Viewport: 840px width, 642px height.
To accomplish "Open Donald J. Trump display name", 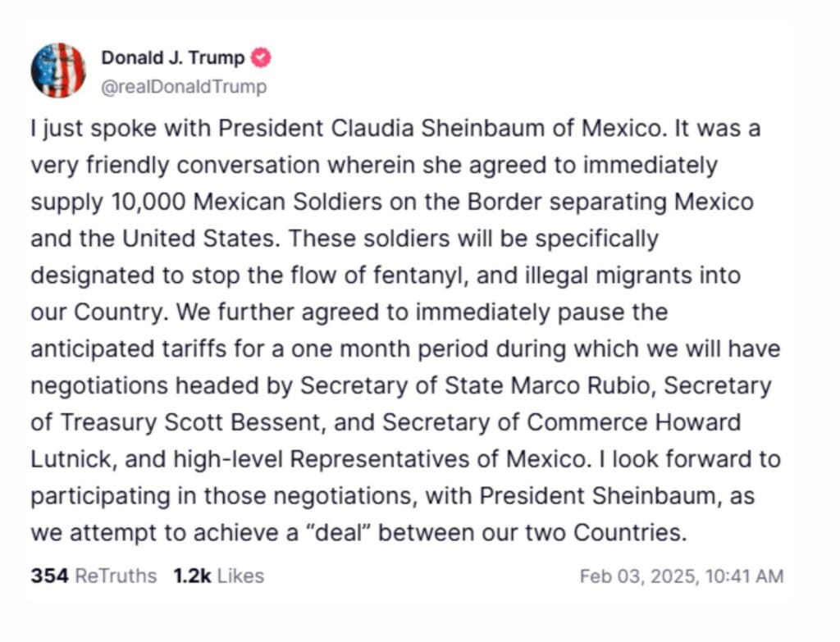I will pos(172,58).
